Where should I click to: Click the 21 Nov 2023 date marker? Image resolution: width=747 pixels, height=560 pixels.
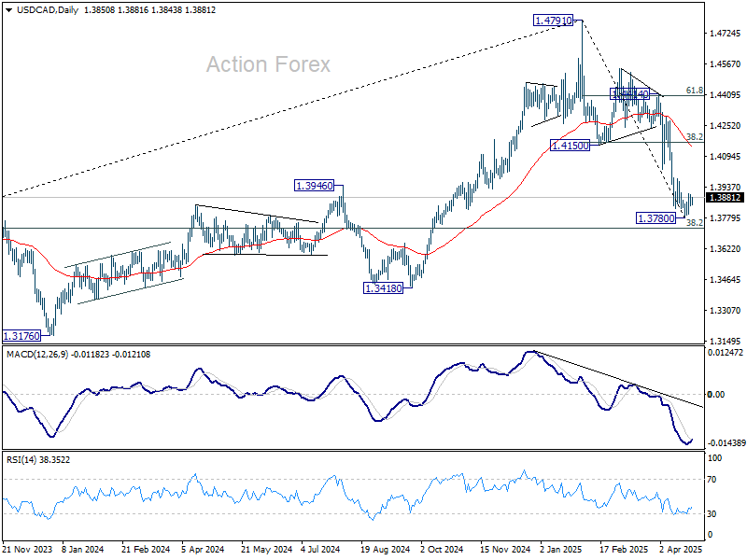click(x=27, y=550)
